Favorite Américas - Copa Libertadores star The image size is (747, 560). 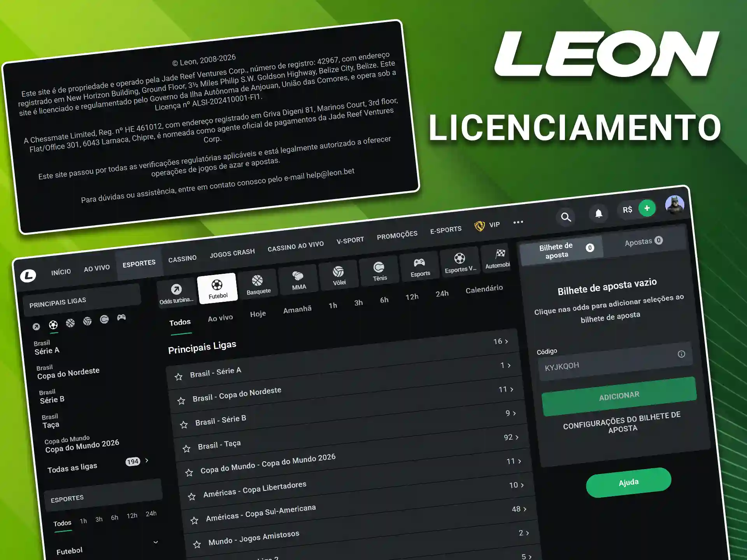192,496
